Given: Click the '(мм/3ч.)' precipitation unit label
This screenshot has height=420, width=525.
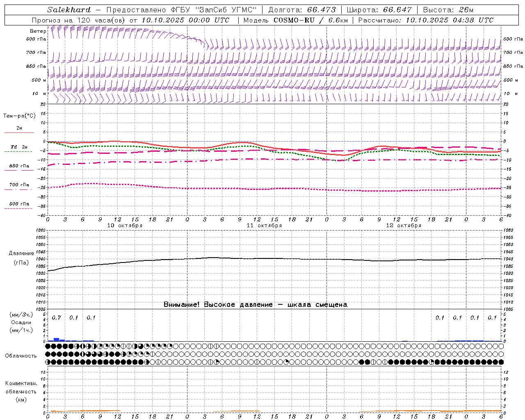Looking at the screenshot, I should 21,315.
